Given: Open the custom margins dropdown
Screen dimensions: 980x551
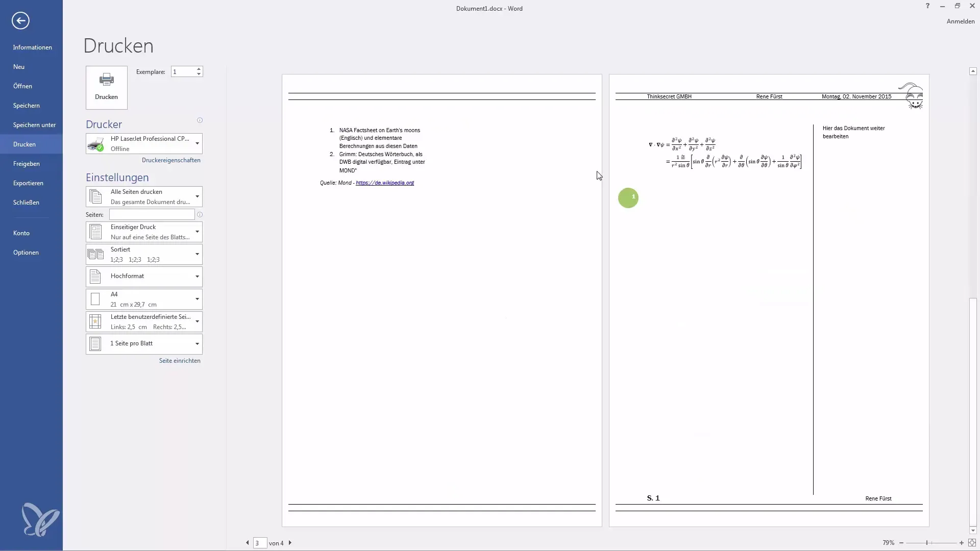Looking at the screenshot, I should click(144, 322).
